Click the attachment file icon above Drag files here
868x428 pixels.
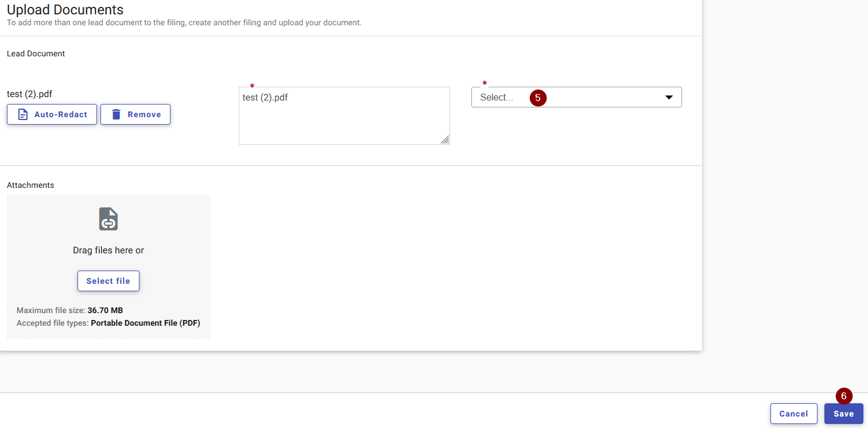point(108,219)
